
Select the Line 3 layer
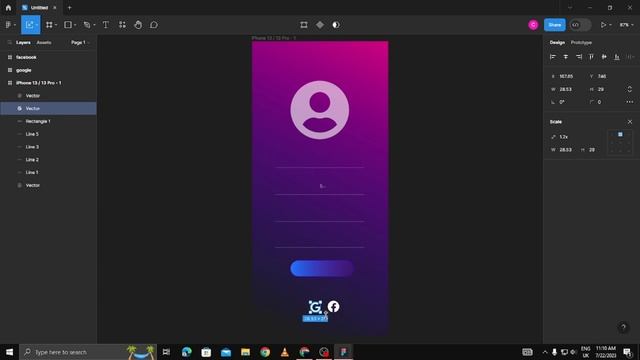click(x=48, y=147)
